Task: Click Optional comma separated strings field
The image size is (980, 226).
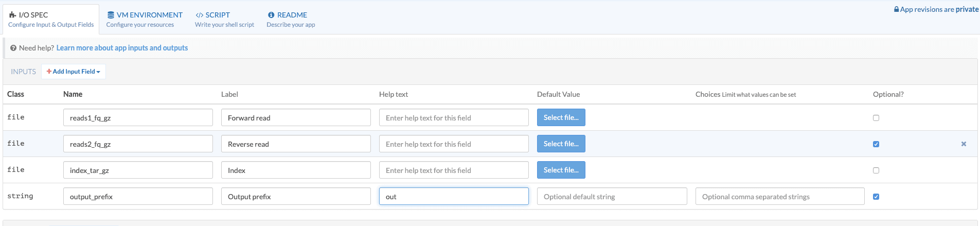Action: point(780,196)
